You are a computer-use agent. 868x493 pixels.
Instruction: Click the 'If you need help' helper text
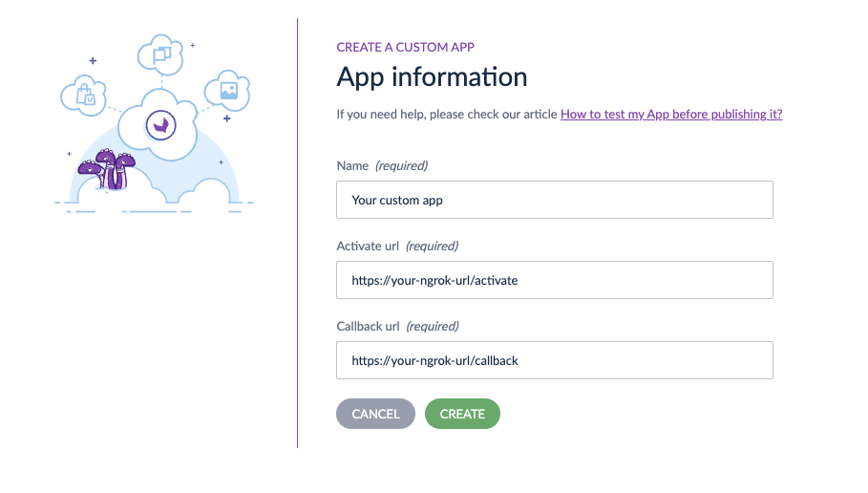click(447, 115)
